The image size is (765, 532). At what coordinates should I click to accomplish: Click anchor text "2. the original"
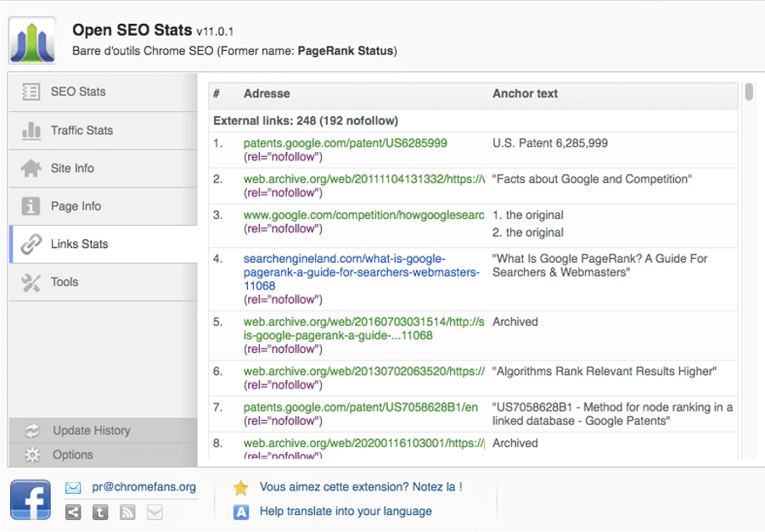(x=528, y=232)
